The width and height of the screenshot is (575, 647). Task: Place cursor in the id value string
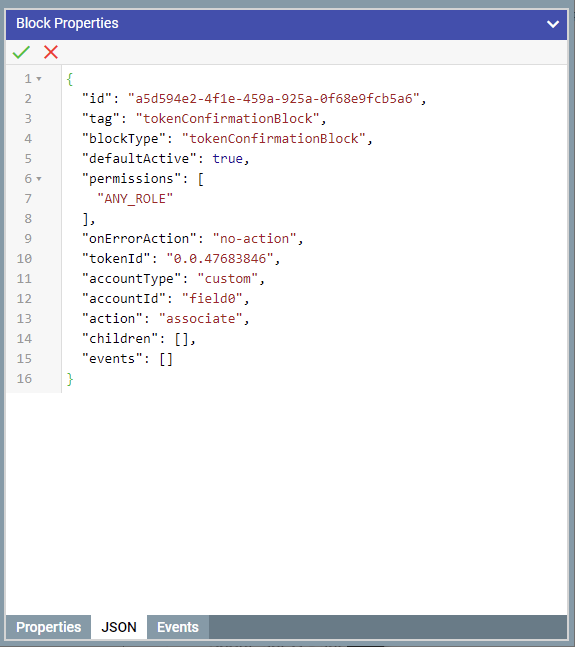point(274,99)
